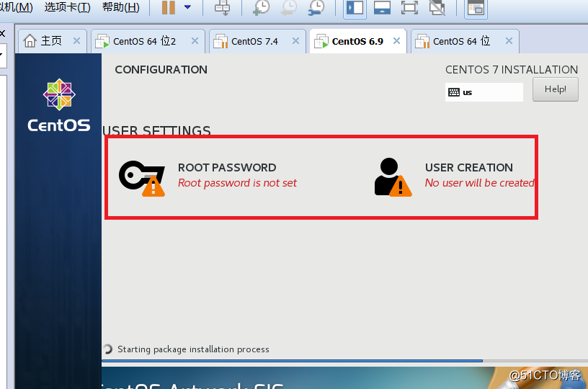Open the power options dropdown arrow beside pause
588x389 pixels.
pyautogui.click(x=187, y=6)
